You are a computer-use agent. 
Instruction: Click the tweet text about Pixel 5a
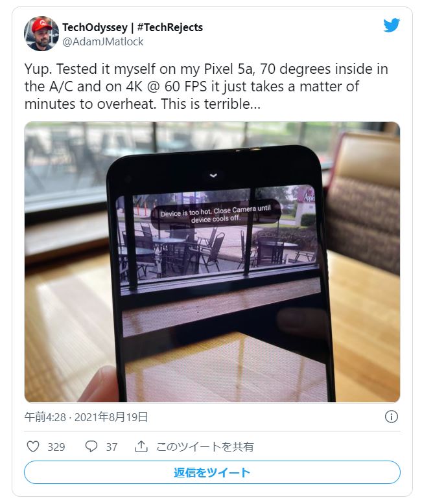206,86
